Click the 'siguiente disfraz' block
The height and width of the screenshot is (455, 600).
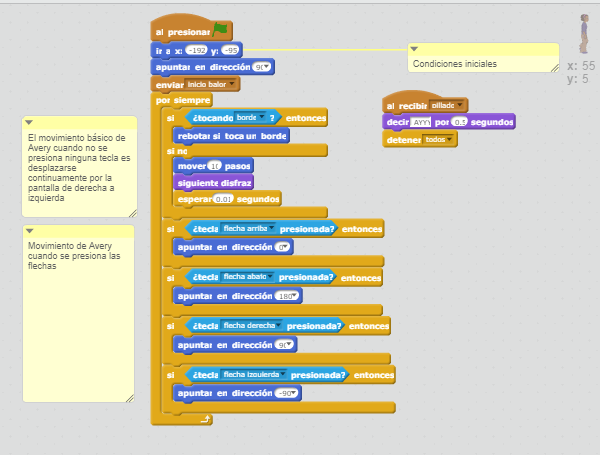pyautogui.click(x=214, y=182)
